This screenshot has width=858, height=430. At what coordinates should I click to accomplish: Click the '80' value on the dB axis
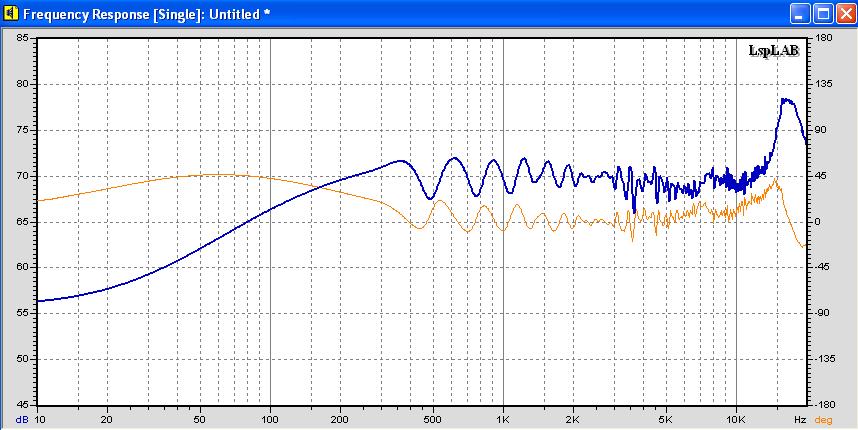pos(23,84)
